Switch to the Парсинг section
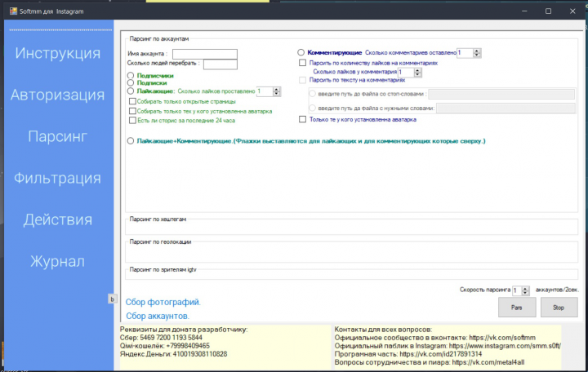This screenshot has height=372, width=588. [x=58, y=136]
